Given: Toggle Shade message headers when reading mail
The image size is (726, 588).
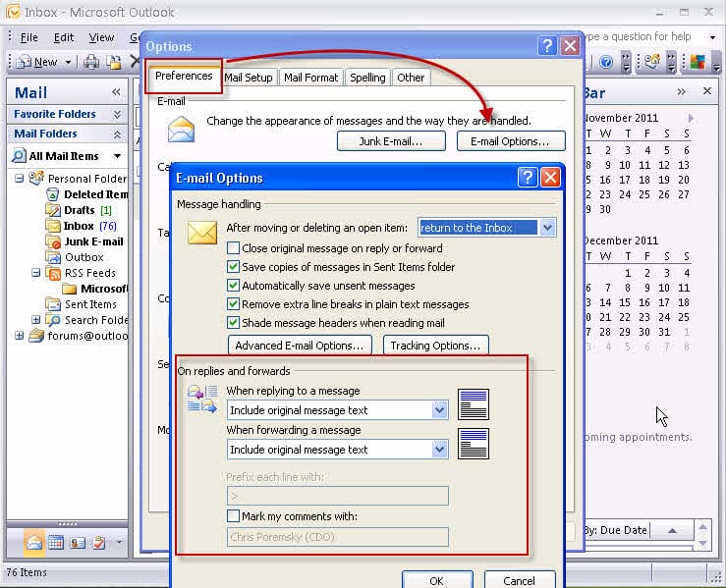Looking at the screenshot, I should 234,322.
